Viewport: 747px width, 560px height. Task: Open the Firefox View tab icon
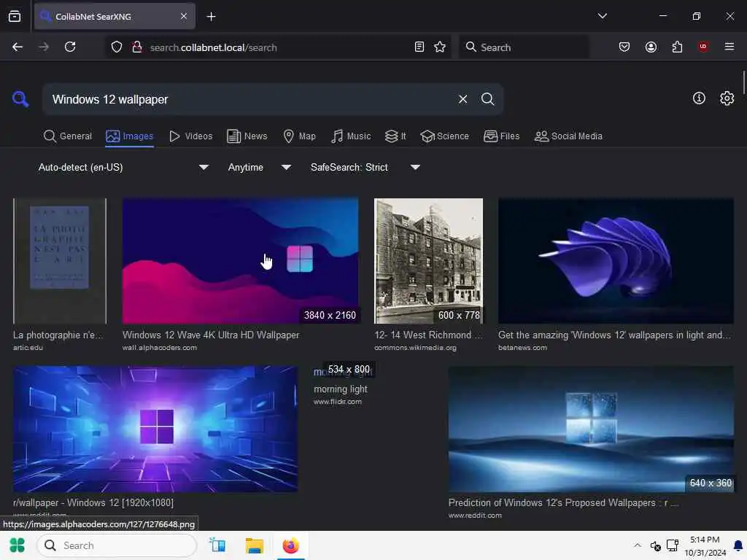click(x=15, y=17)
